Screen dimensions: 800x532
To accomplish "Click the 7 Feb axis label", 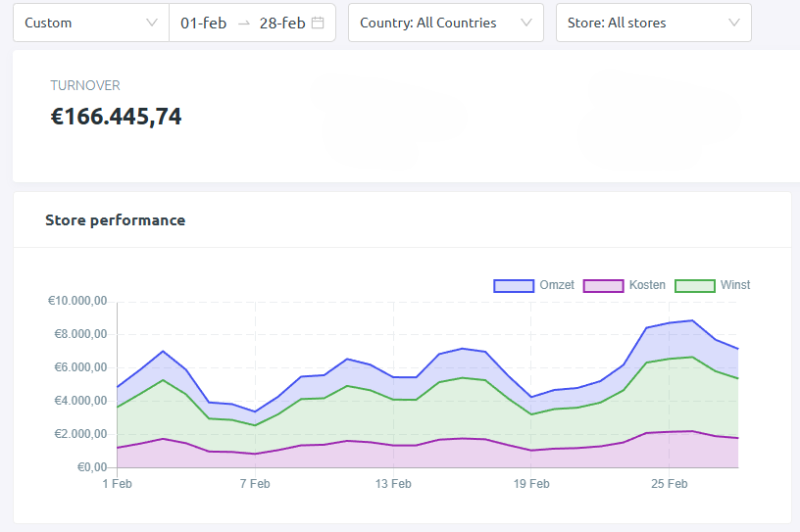I will pyautogui.click(x=255, y=484).
